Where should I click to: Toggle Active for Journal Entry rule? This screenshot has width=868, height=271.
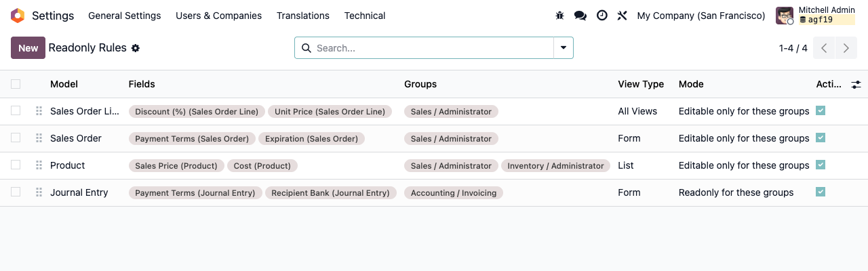click(x=821, y=192)
